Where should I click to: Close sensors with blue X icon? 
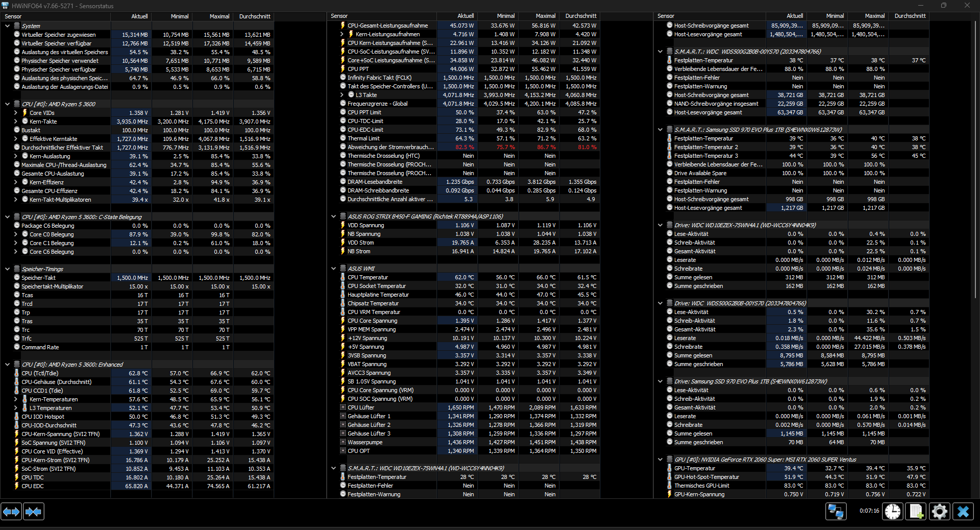[x=963, y=511]
